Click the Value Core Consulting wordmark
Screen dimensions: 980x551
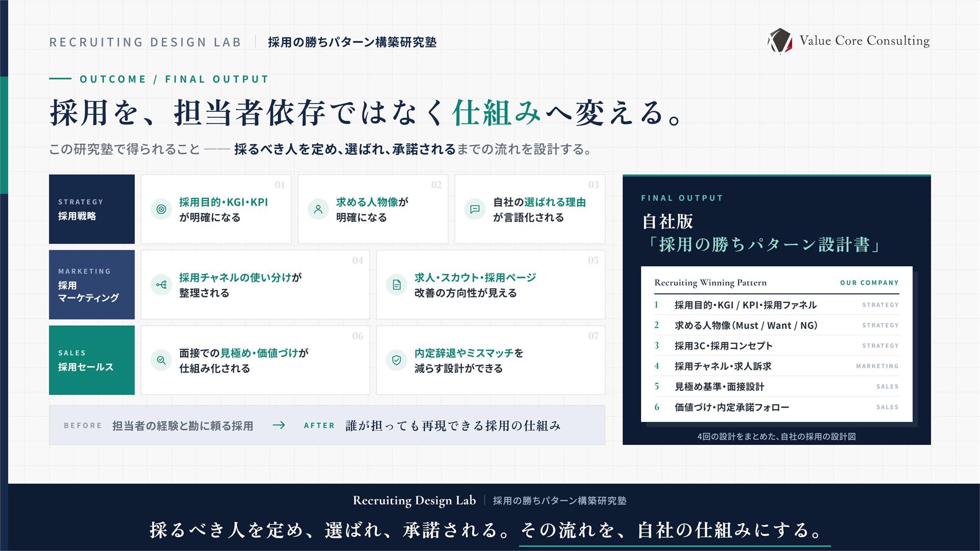tap(865, 41)
